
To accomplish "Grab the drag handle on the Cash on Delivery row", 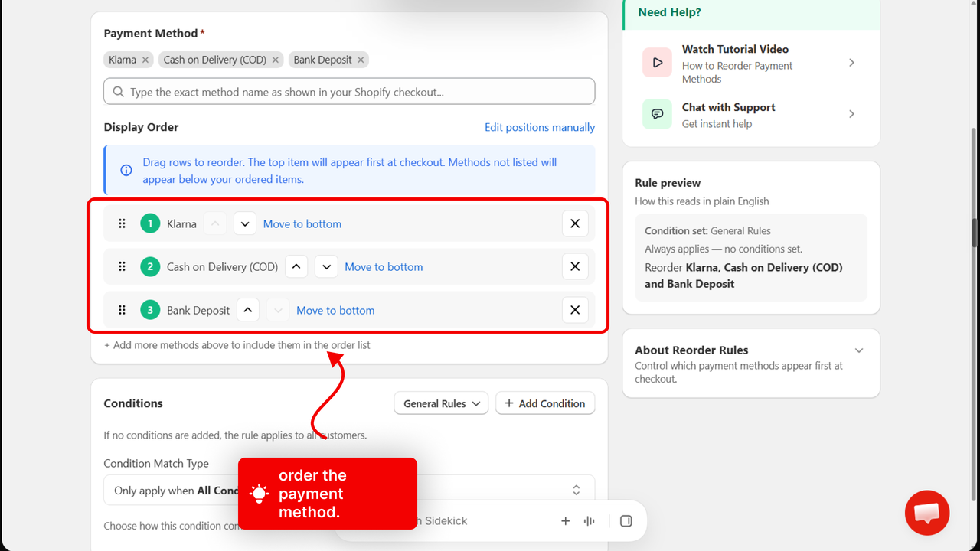I will (122, 266).
